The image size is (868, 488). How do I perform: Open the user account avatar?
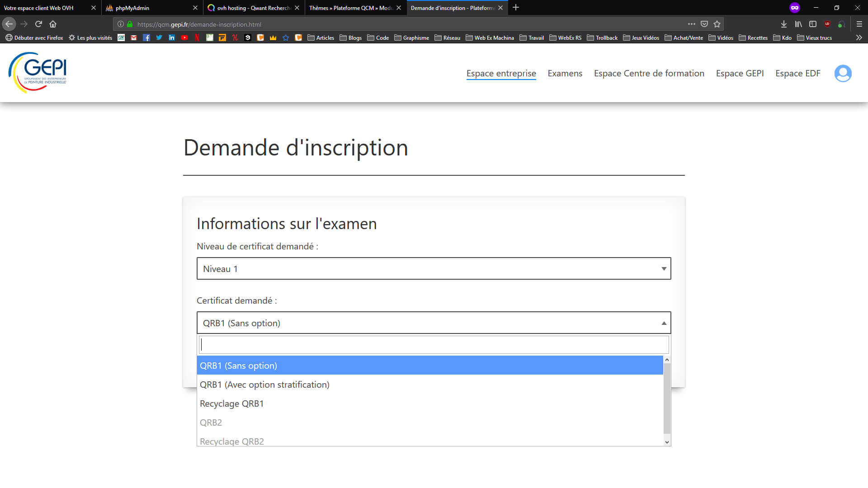click(x=843, y=73)
